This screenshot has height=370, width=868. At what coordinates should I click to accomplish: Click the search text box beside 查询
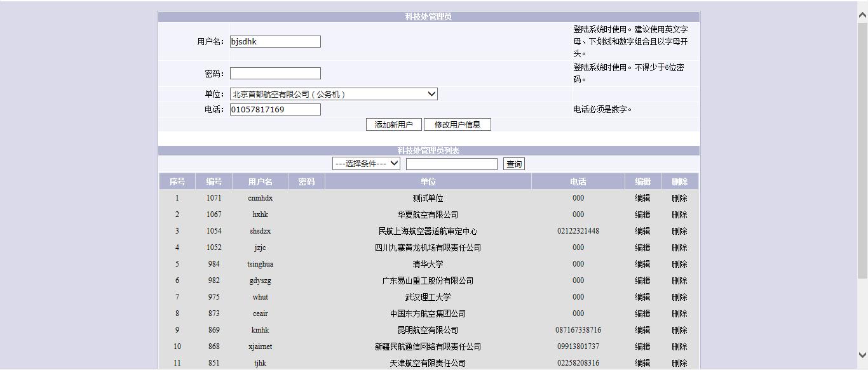click(x=452, y=164)
